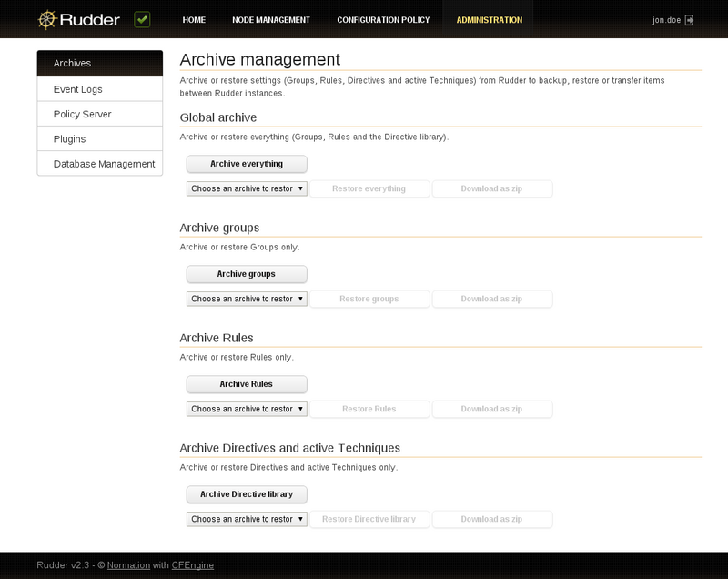Open the Configuration Policy menu
Image resolution: width=728 pixels, height=579 pixels.
tap(383, 20)
